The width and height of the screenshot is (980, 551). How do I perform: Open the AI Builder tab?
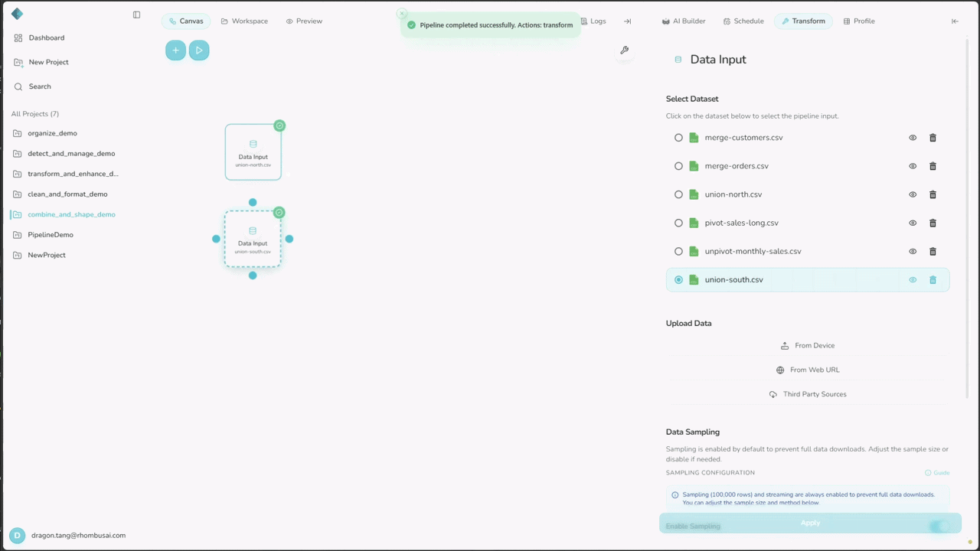coord(684,21)
